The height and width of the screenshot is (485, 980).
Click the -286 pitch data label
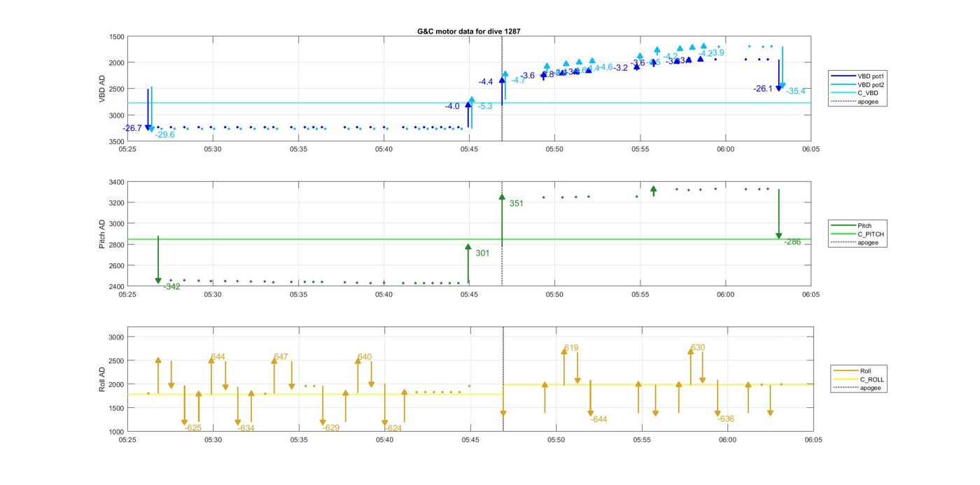(x=792, y=242)
